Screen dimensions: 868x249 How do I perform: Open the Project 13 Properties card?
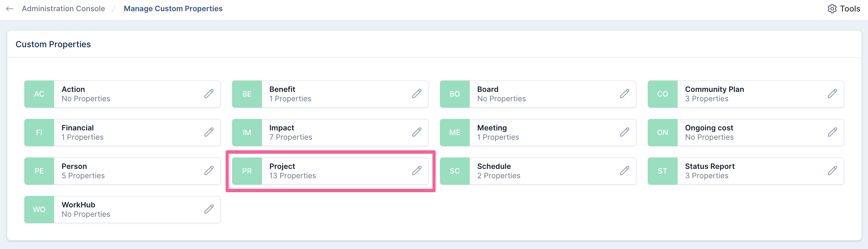[330, 171]
